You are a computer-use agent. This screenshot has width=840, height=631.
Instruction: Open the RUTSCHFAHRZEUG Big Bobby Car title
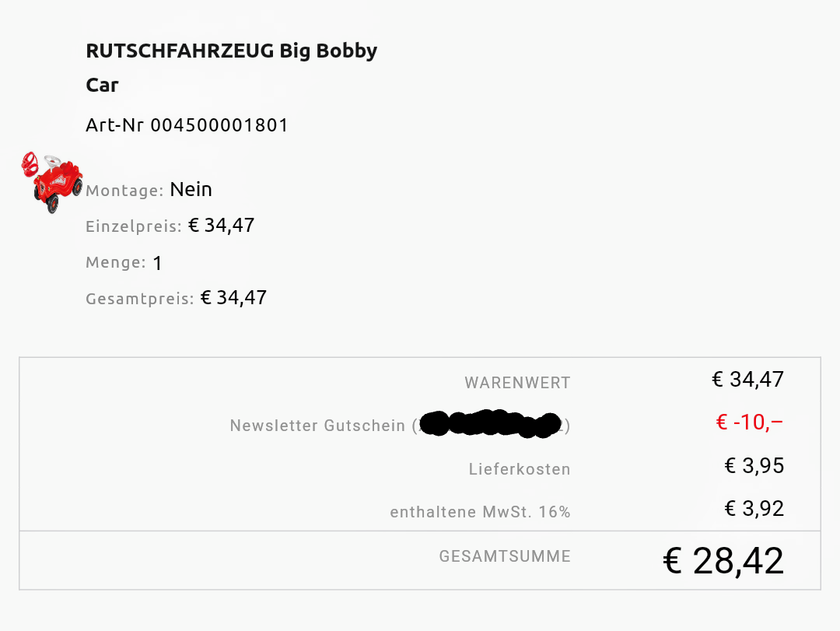coord(232,67)
